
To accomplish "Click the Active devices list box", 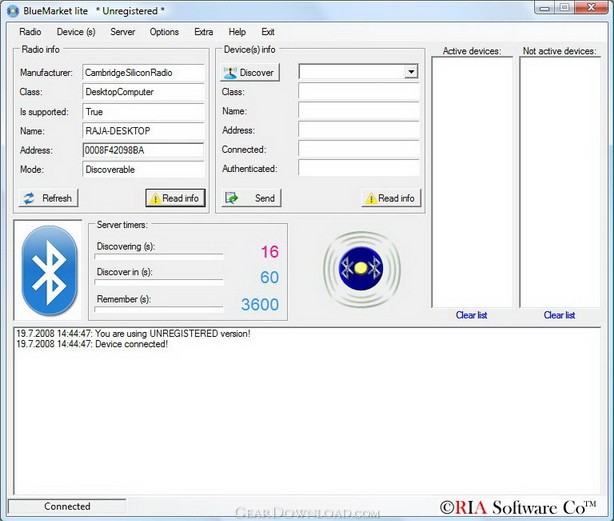I will 472,182.
